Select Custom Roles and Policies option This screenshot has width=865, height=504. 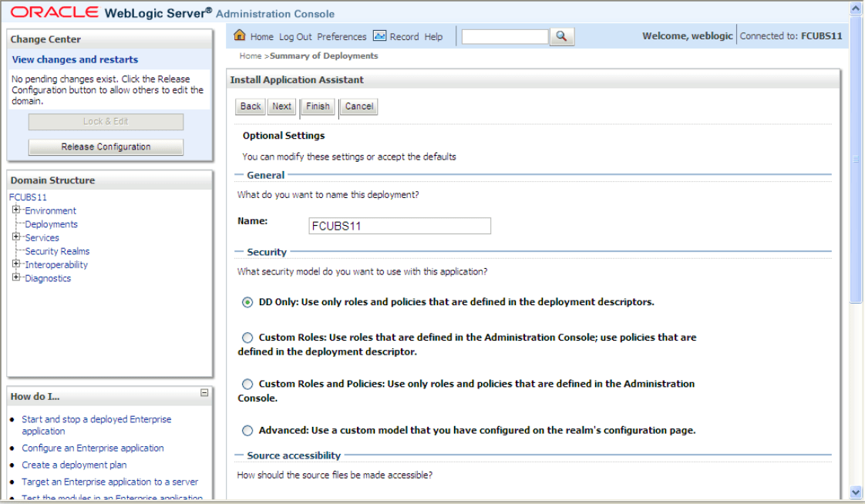(247, 384)
